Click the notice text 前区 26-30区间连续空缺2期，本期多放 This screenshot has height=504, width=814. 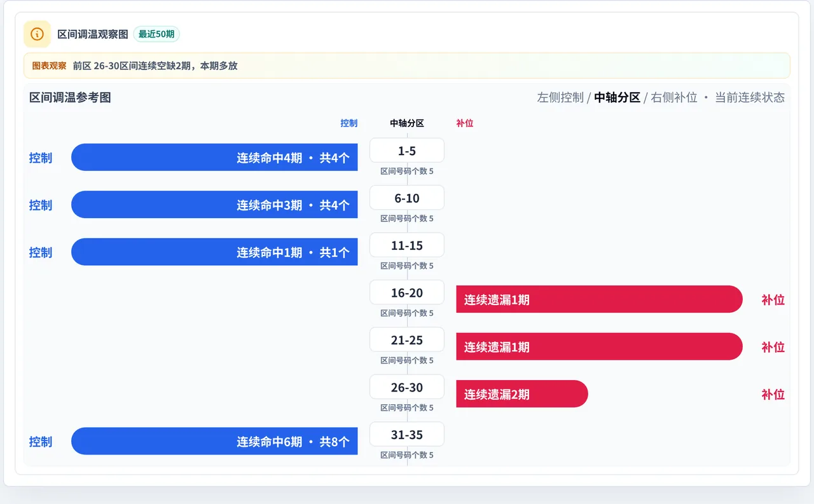coord(155,65)
